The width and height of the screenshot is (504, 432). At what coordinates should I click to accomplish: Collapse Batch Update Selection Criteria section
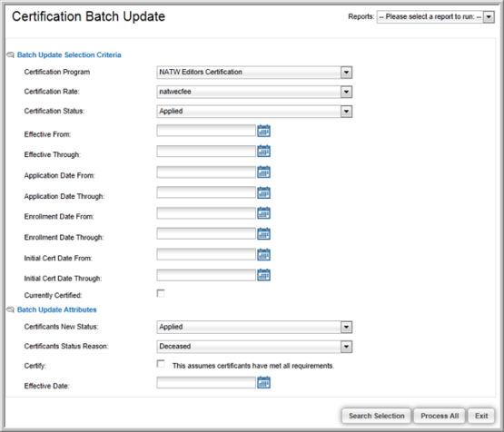[10, 55]
